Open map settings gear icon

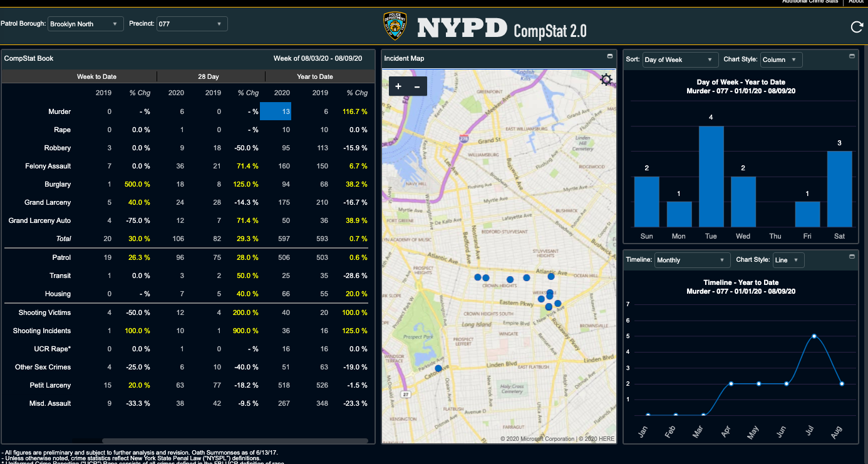606,80
